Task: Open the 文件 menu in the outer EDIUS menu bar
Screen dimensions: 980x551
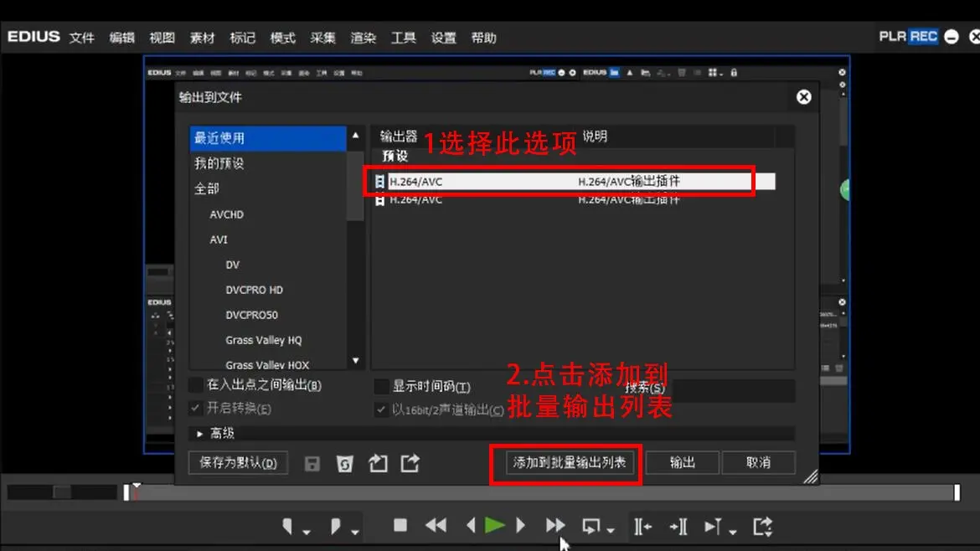Action: click(82, 39)
